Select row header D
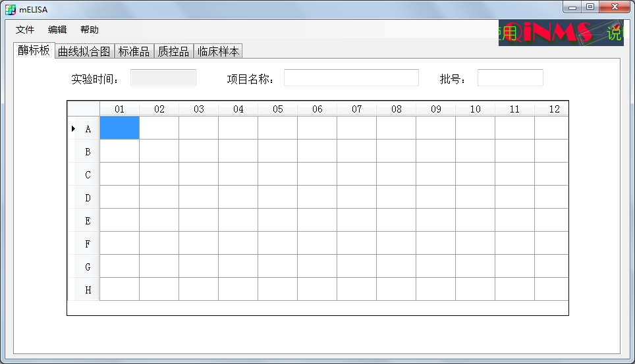 (x=84, y=197)
